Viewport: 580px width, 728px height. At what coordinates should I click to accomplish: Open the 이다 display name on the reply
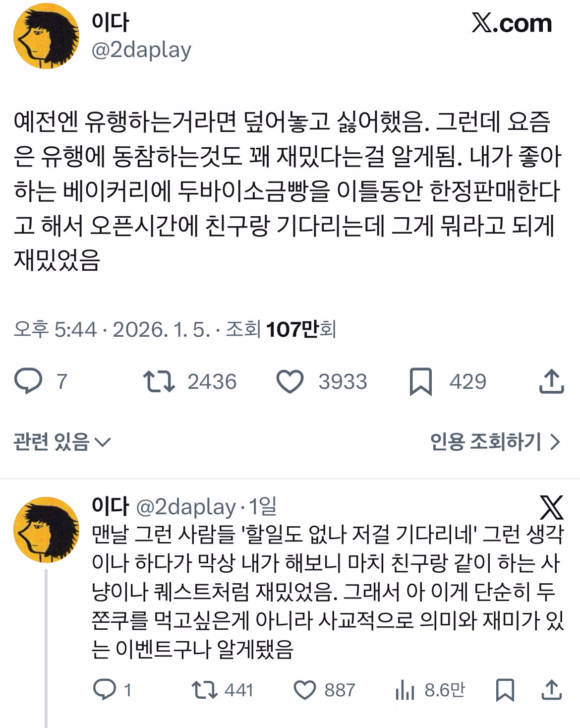[110, 506]
